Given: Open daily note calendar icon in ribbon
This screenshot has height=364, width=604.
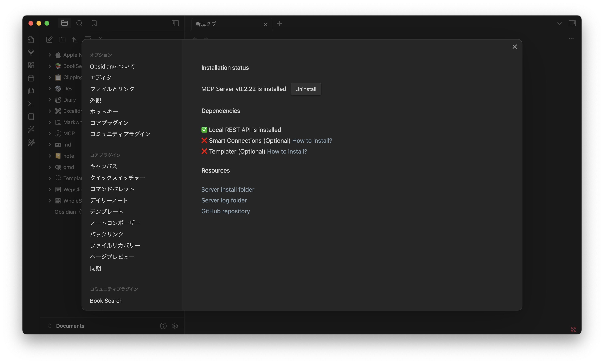Looking at the screenshot, I should [31, 78].
